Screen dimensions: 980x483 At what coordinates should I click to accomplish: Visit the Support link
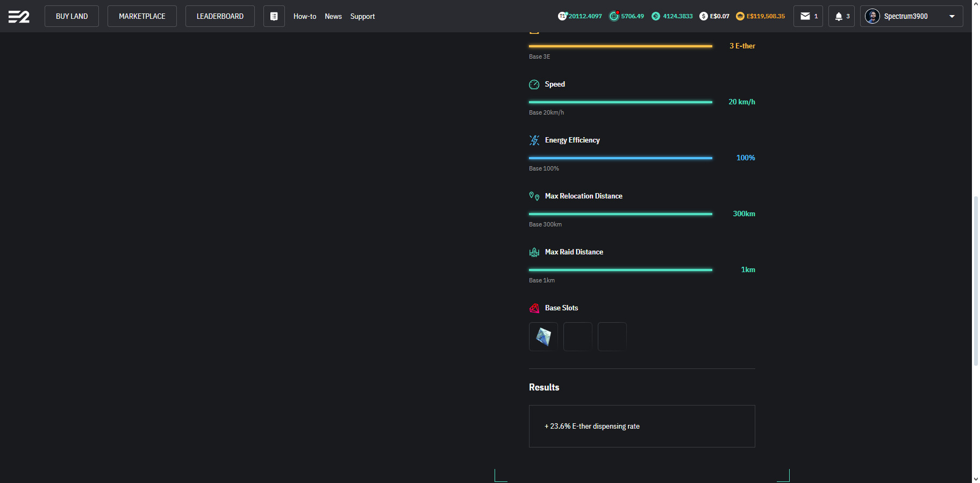point(362,16)
